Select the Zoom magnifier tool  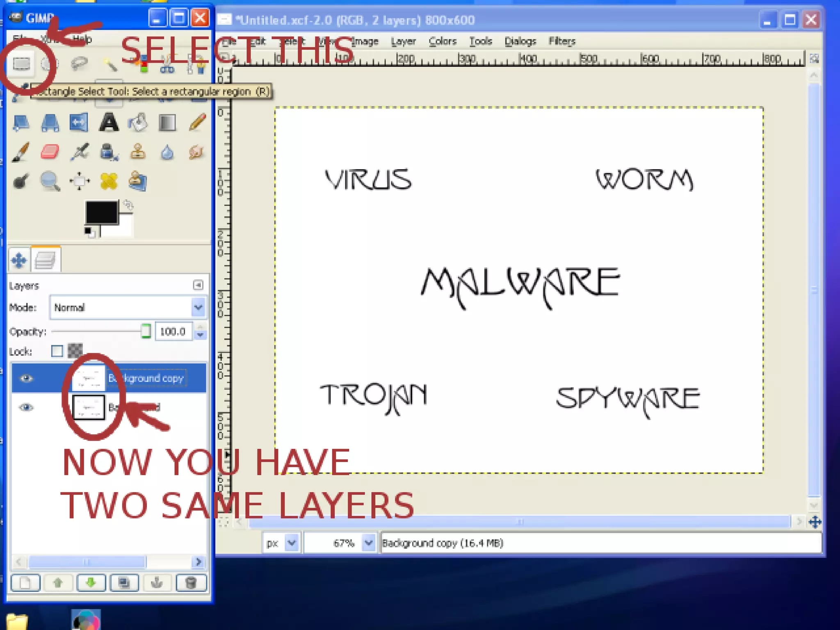coord(50,181)
